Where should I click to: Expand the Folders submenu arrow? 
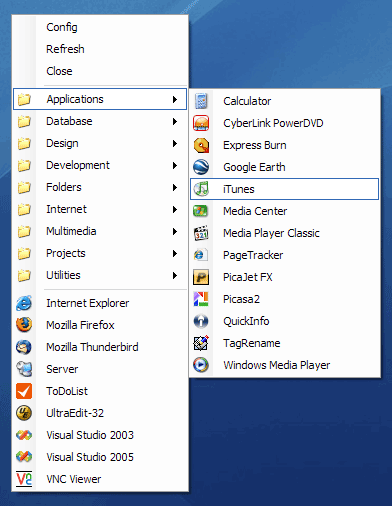(x=175, y=187)
